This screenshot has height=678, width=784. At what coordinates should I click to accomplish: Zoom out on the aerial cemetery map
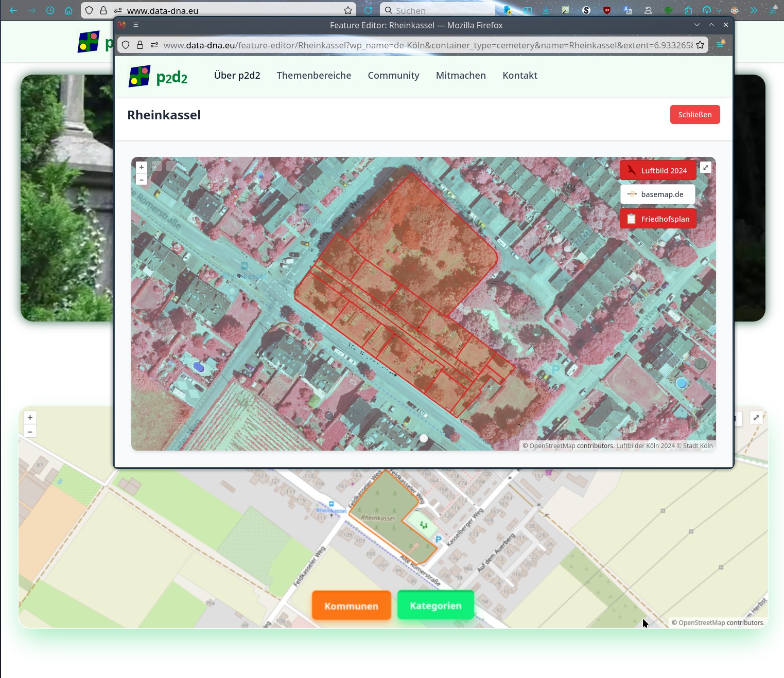click(142, 180)
